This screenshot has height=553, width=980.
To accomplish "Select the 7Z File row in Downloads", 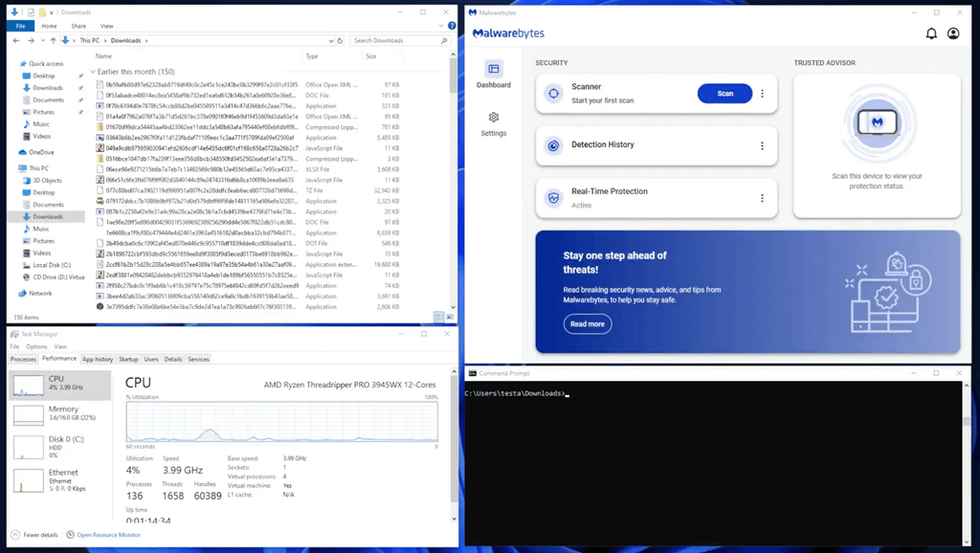I will [x=248, y=190].
